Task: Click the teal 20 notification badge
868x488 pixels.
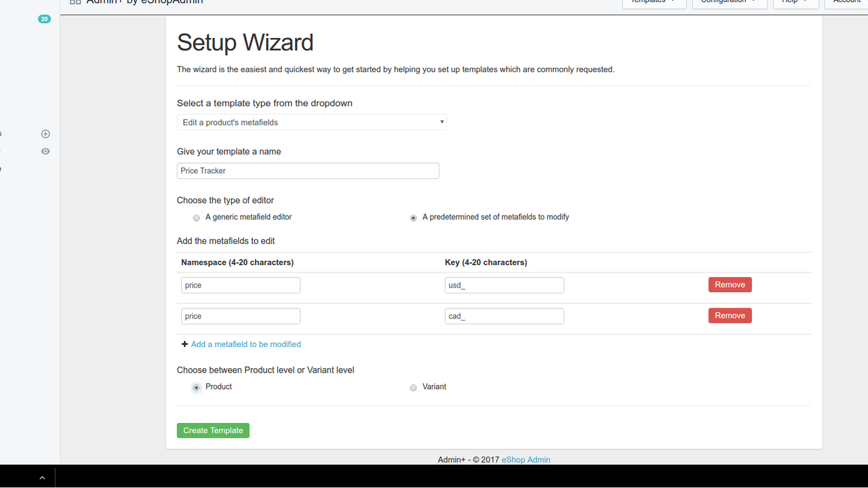Action: pyautogui.click(x=44, y=19)
